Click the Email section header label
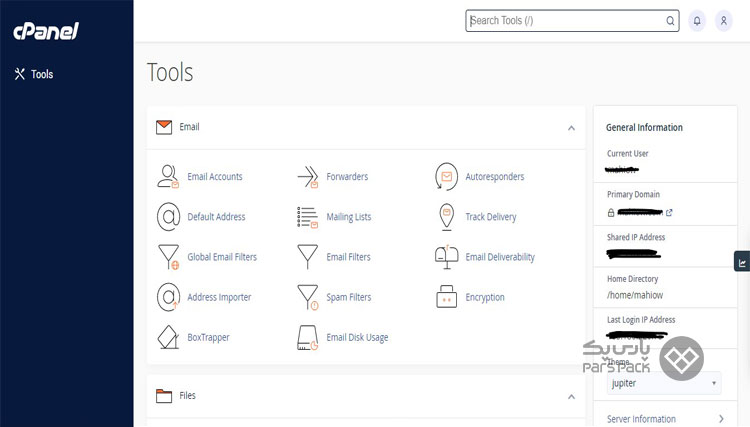This screenshot has width=750, height=427. click(x=189, y=127)
